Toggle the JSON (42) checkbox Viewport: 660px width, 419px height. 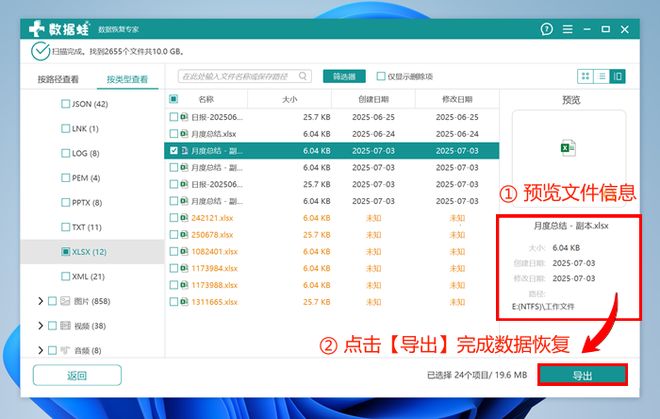(x=66, y=104)
